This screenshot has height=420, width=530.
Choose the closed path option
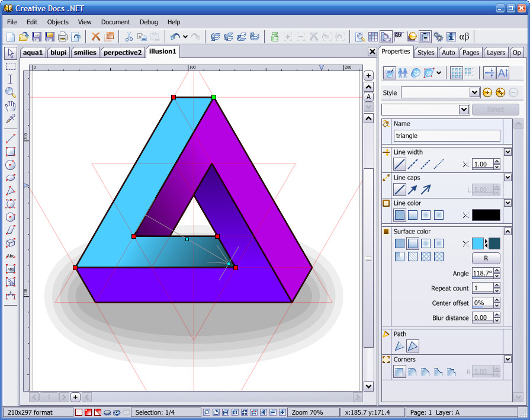[413, 346]
